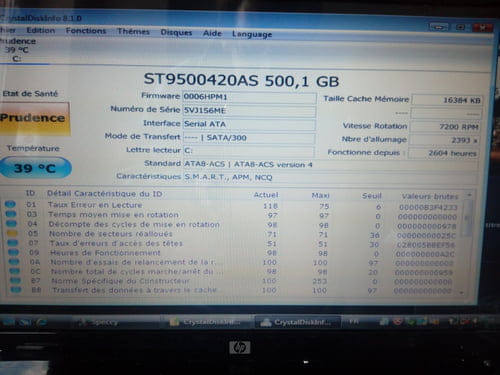
Task: Click the 39 °C temperature button
Action: click(x=35, y=168)
